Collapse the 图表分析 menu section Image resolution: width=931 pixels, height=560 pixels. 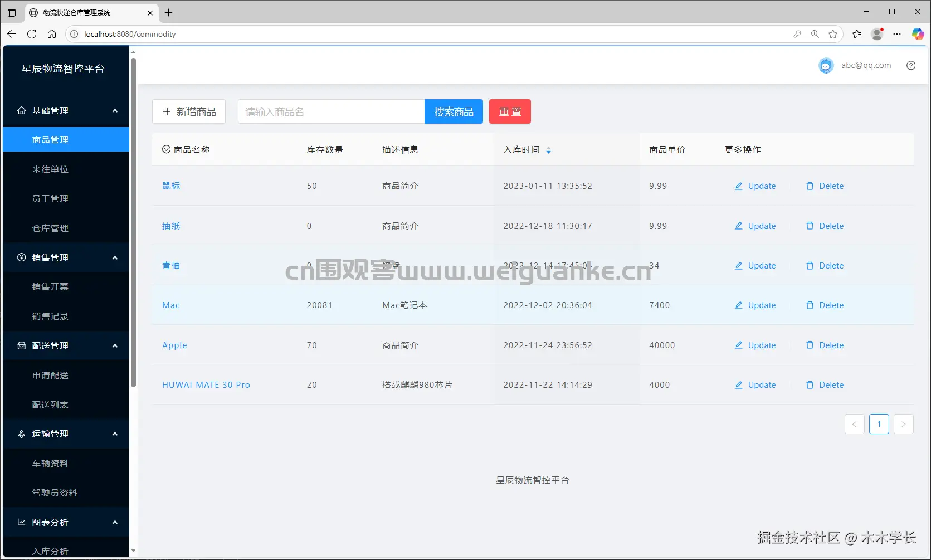pos(115,522)
